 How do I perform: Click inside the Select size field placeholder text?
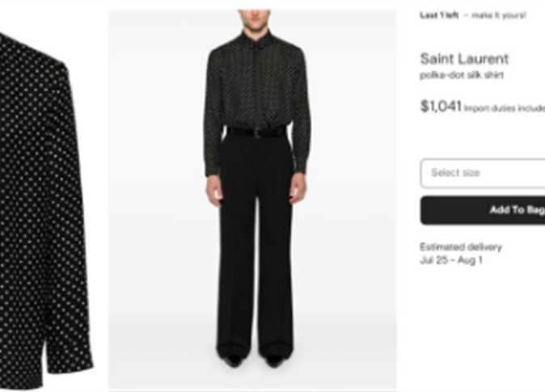click(455, 173)
